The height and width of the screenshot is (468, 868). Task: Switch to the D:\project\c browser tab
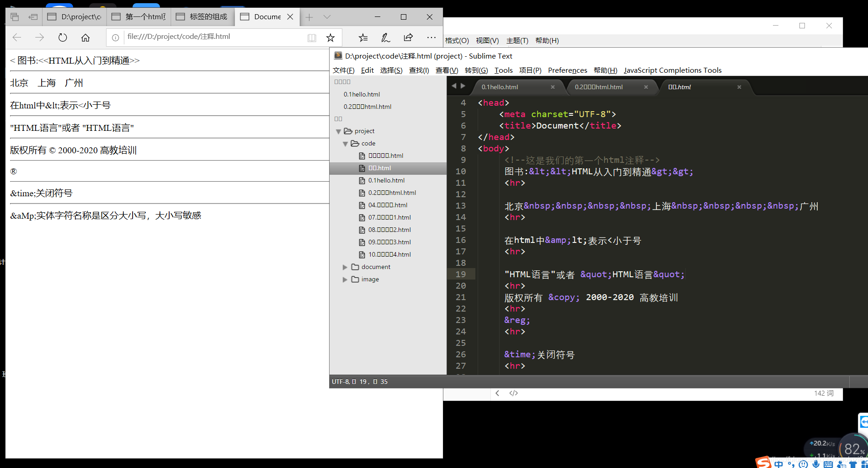pos(75,16)
